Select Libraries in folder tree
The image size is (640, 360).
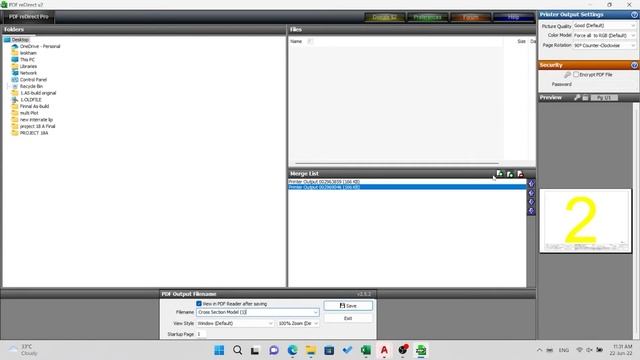pyautogui.click(x=28, y=66)
